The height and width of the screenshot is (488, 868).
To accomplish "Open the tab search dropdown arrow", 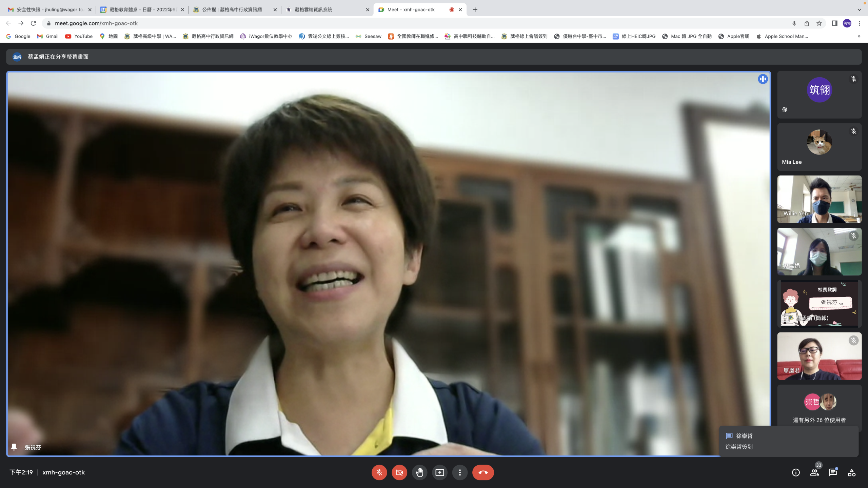I will coord(859,10).
